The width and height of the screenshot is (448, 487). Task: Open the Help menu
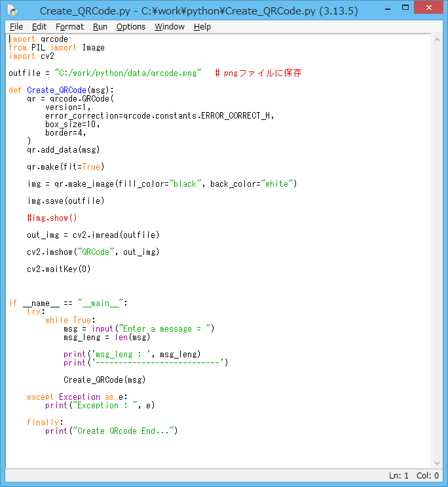click(x=202, y=26)
